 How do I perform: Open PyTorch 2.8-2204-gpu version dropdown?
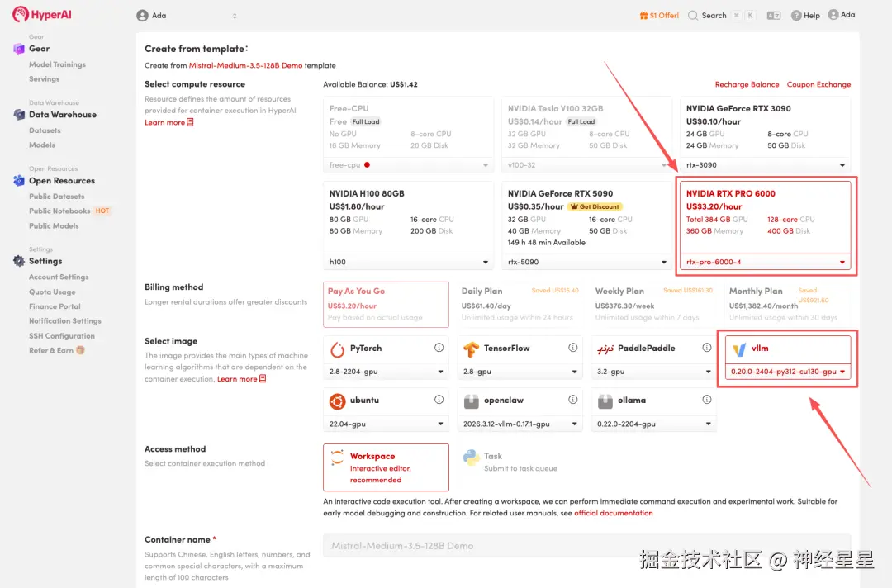(x=386, y=372)
